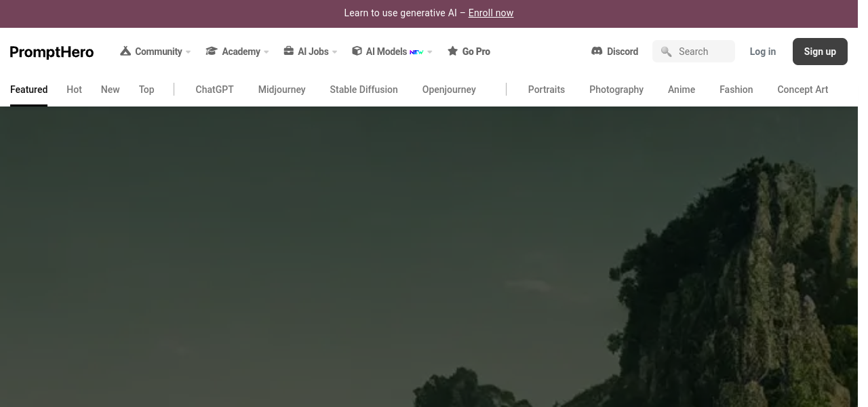
Task: Click the AI Models cube icon
Action: 357,51
